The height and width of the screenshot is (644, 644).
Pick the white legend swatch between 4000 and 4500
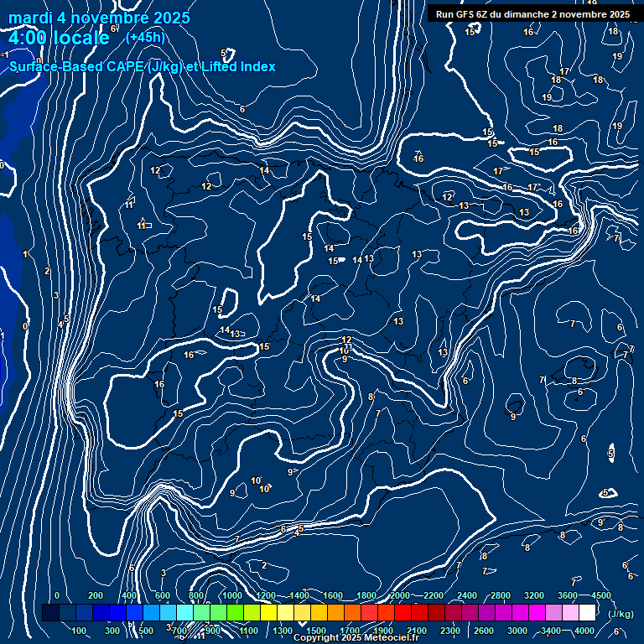[x=587, y=612]
